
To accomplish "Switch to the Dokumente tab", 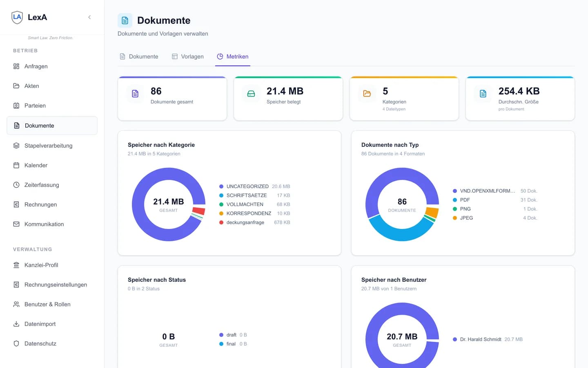I will tap(139, 56).
